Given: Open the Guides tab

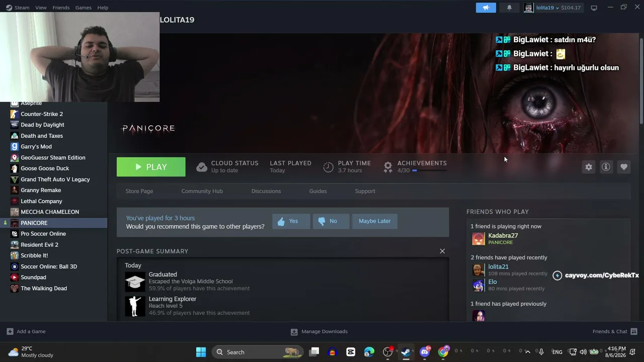Looking at the screenshot, I should 318,191.
